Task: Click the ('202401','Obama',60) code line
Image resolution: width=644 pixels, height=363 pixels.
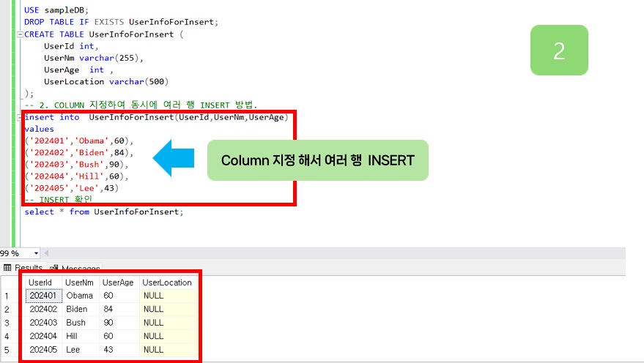Action: (79, 141)
